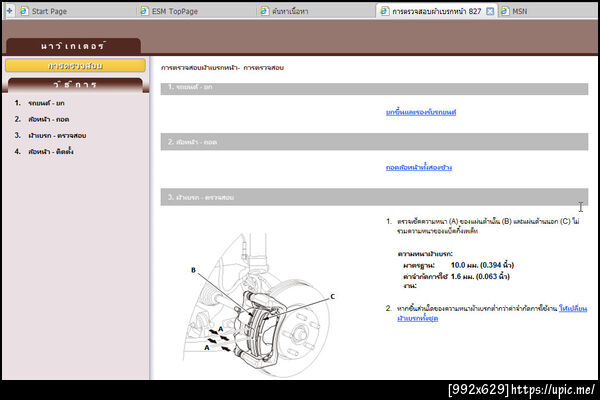Click the section 2 gray header bar
The width and height of the screenshot is (600, 400).
click(374, 142)
